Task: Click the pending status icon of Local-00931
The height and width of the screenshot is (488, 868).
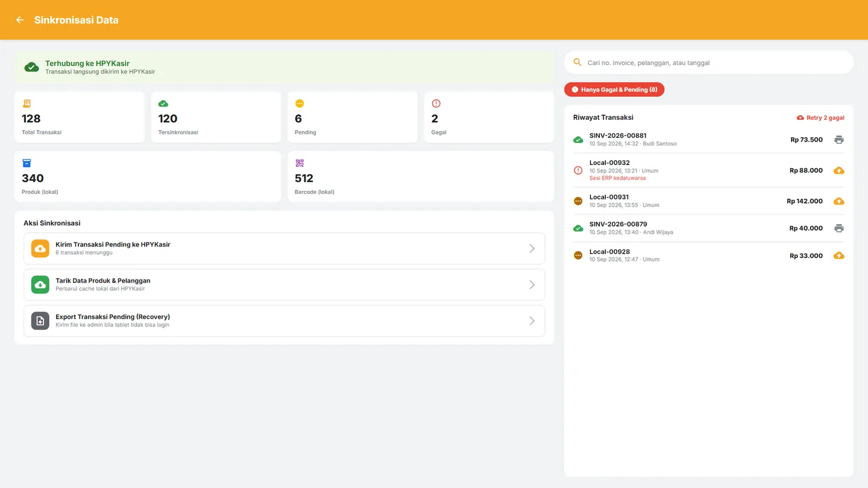Action: click(x=578, y=201)
